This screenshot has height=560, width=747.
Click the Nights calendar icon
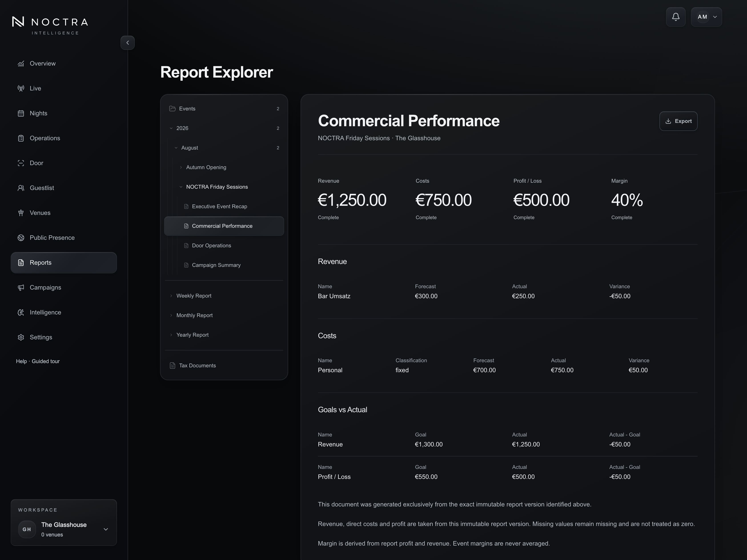(x=21, y=113)
